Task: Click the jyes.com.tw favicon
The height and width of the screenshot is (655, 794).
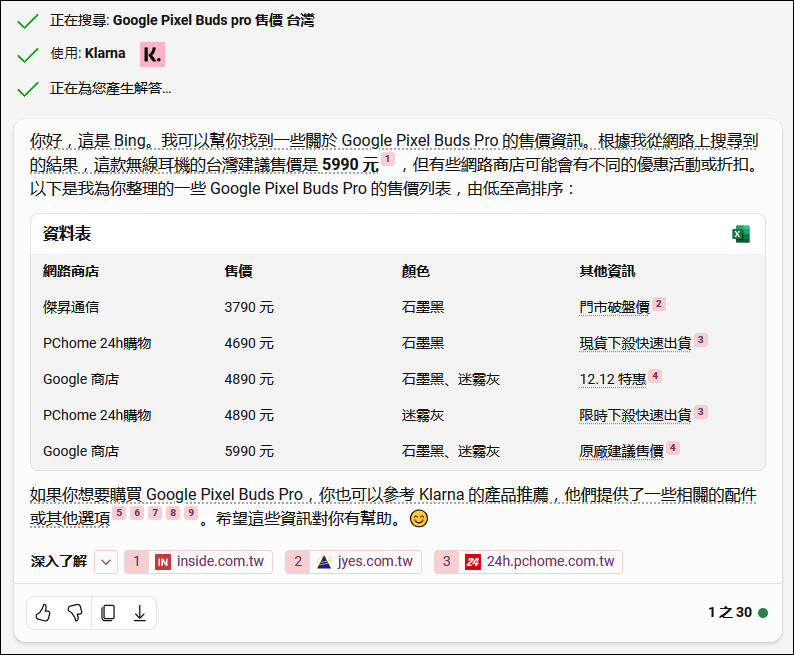Action: pyautogui.click(x=324, y=562)
